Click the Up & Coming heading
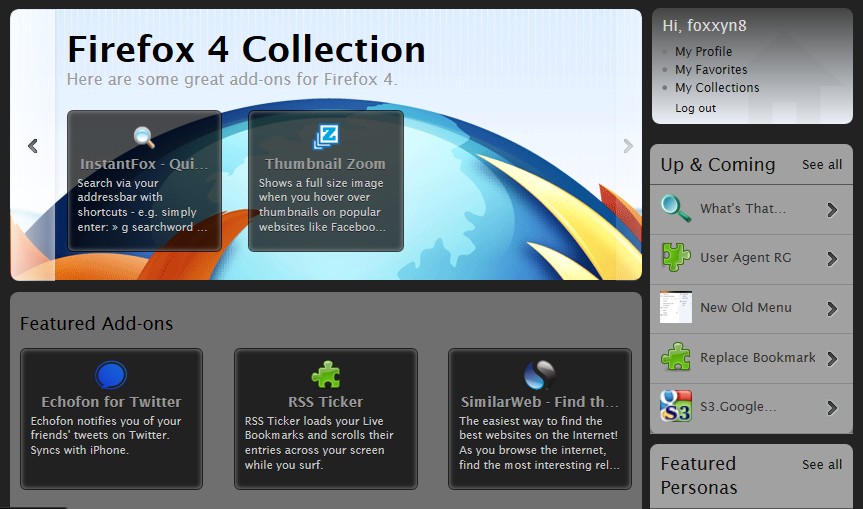Viewport: 863px width, 509px height. [718, 165]
